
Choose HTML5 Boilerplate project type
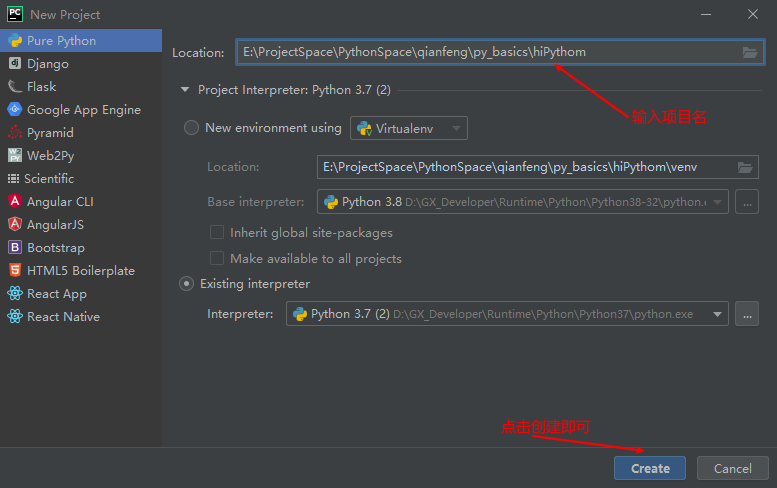[81, 270]
